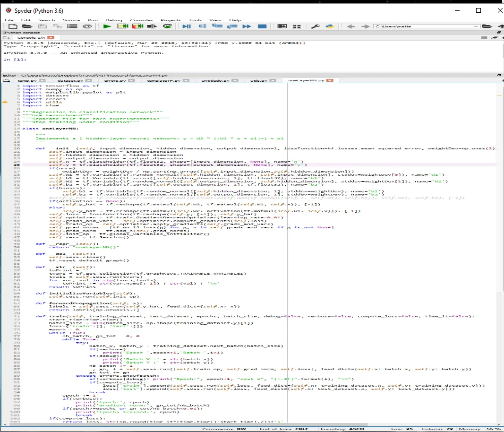Open the PYTHONPATH manager Python icon
The height and width of the screenshot is (432, 504).
click(330, 26)
